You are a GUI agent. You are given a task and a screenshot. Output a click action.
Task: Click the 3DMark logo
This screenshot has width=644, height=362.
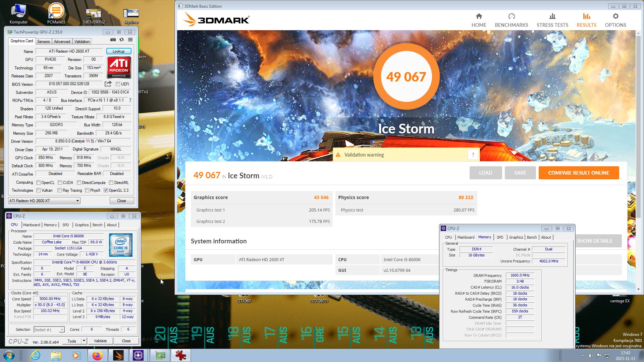click(216, 19)
